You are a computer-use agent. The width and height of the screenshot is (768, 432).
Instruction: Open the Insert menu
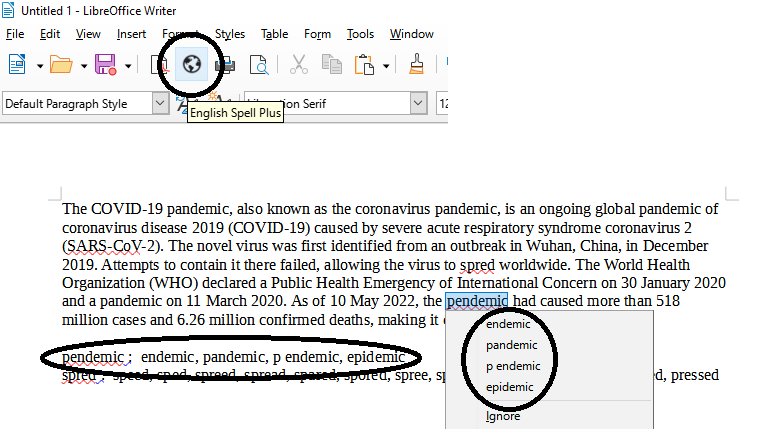pos(131,34)
